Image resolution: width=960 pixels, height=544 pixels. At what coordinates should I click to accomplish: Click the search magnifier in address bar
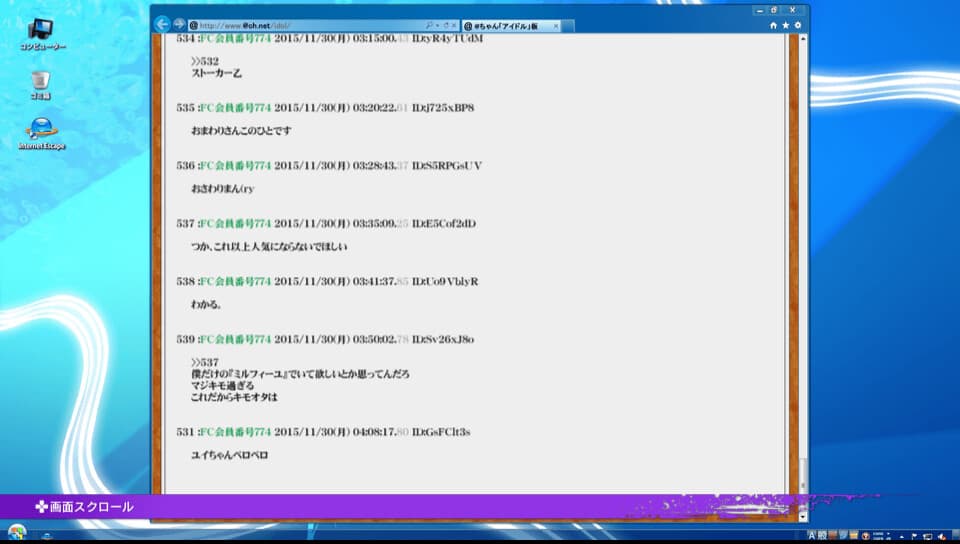click(x=429, y=26)
